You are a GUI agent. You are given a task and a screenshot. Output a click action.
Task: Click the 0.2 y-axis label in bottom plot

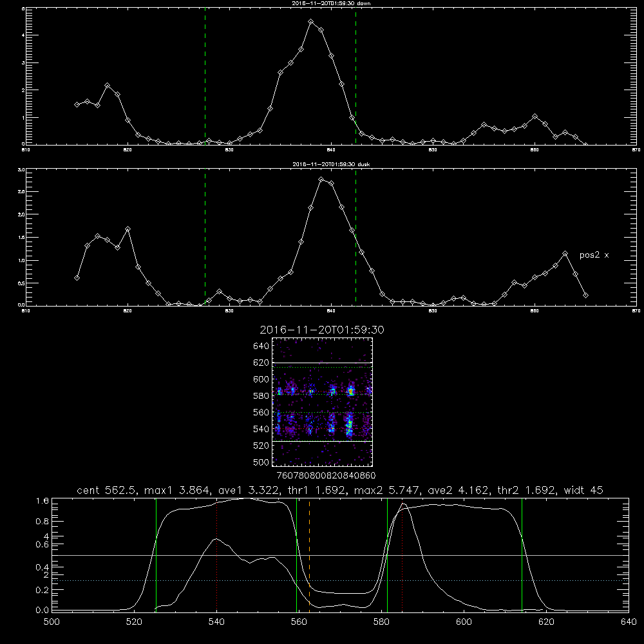click(43, 590)
